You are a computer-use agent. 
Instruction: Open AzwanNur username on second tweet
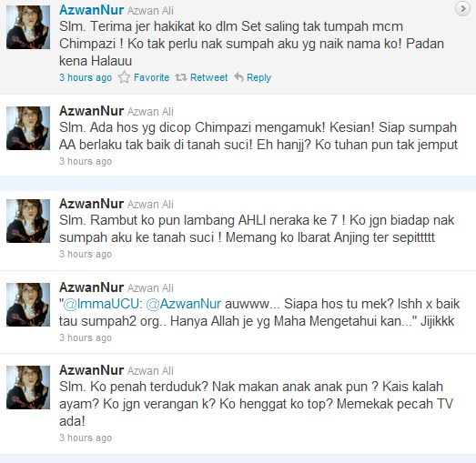92,111
